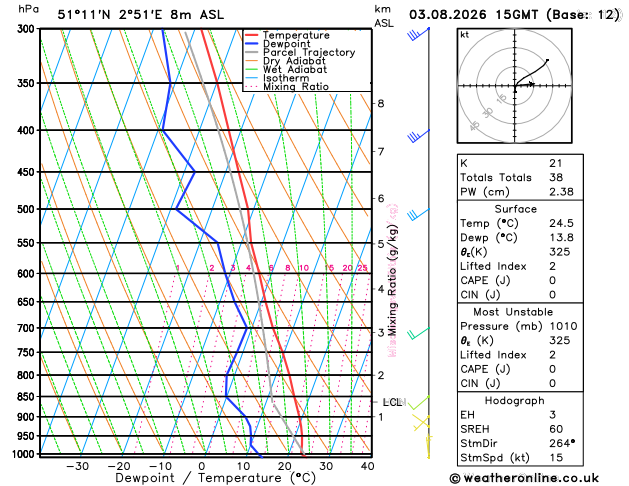The height and width of the screenshot is (486, 629).
Task: Click the '850' pressure level label
Action: [x=28, y=397]
